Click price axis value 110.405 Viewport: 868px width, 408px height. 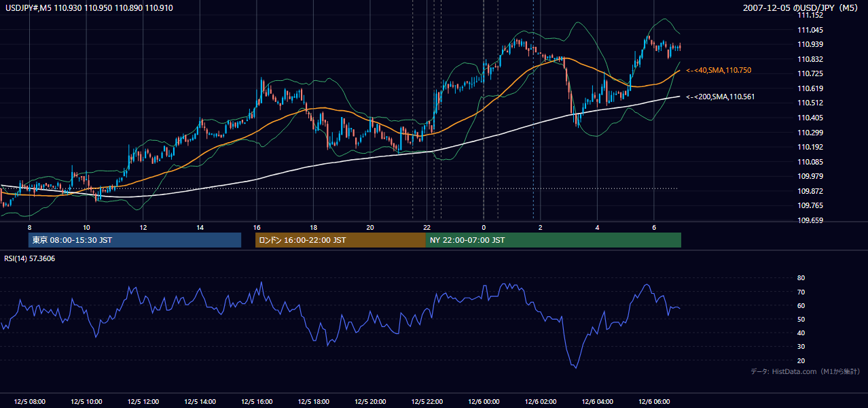click(x=810, y=118)
